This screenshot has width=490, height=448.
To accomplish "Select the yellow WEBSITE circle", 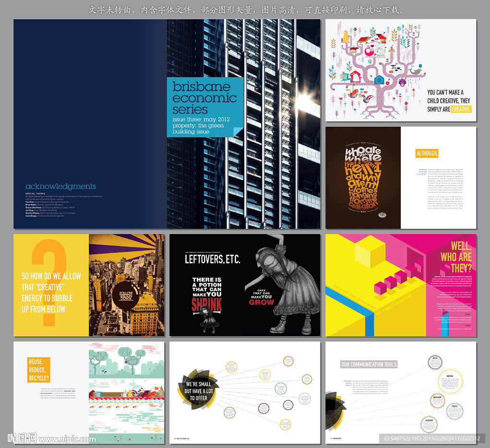I will pyautogui.click(x=450, y=381).
